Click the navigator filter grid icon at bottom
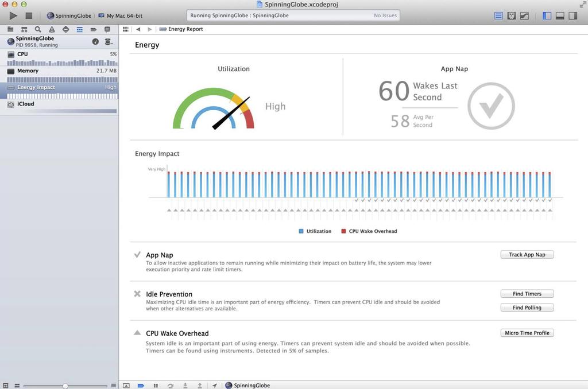 pyautogui.click(x=5, y=386)
